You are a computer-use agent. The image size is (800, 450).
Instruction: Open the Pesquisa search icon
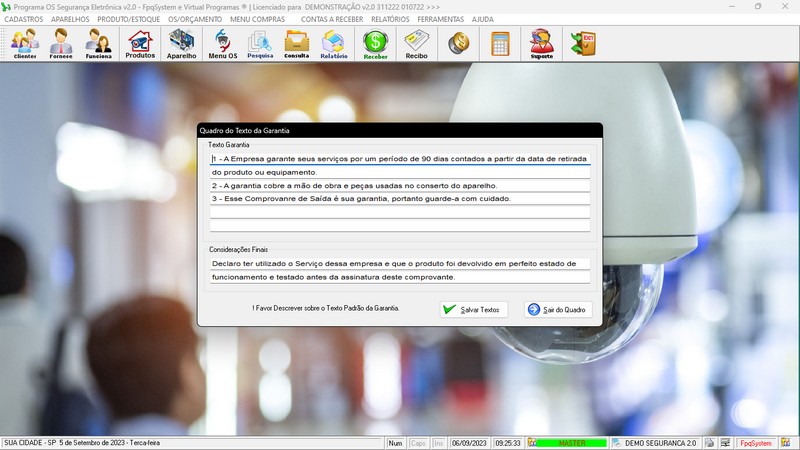point(260,44)
